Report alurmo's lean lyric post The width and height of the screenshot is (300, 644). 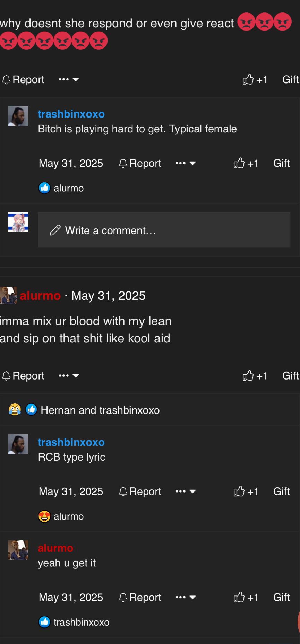click(24, 376)
